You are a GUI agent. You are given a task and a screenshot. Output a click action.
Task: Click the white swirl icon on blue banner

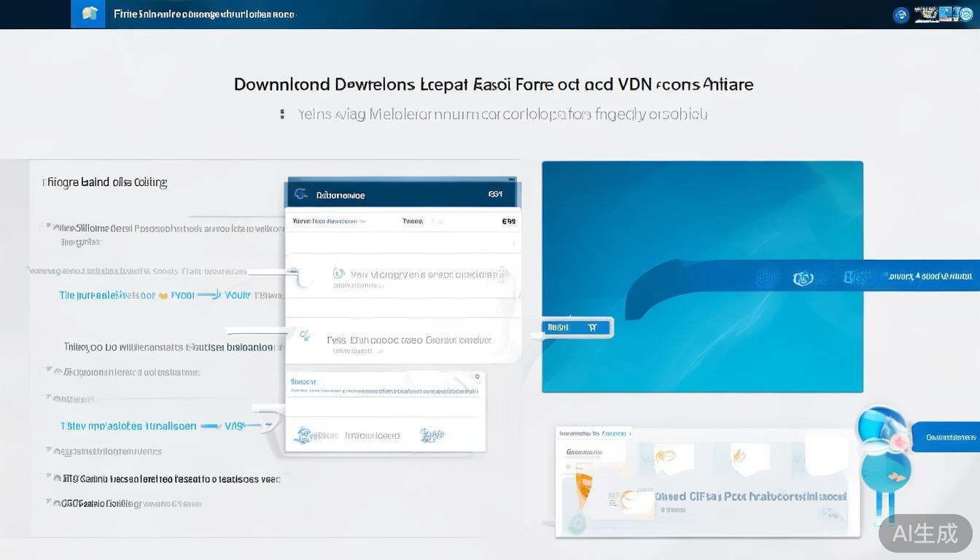point(803,278)
